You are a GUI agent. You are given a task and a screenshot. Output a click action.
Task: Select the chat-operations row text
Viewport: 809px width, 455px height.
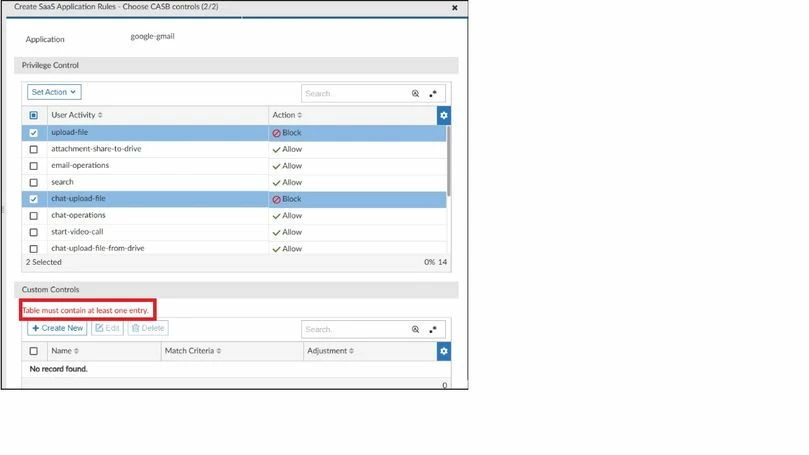78,215
